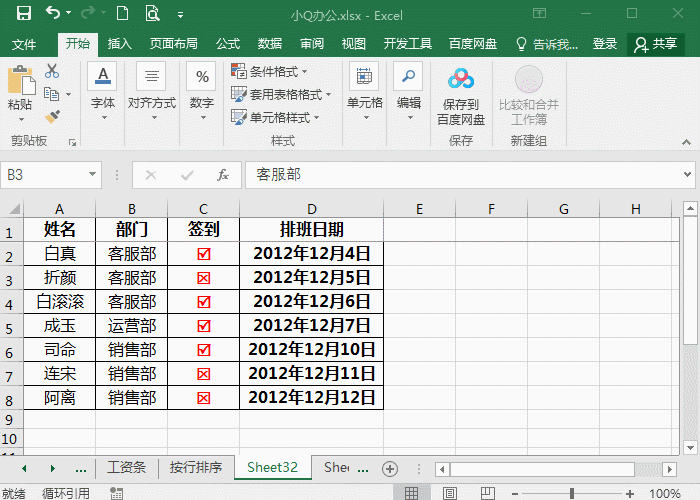700x500 pixels.
Task: Select the 按行排序 sheet tab
Action: (196, 467)
